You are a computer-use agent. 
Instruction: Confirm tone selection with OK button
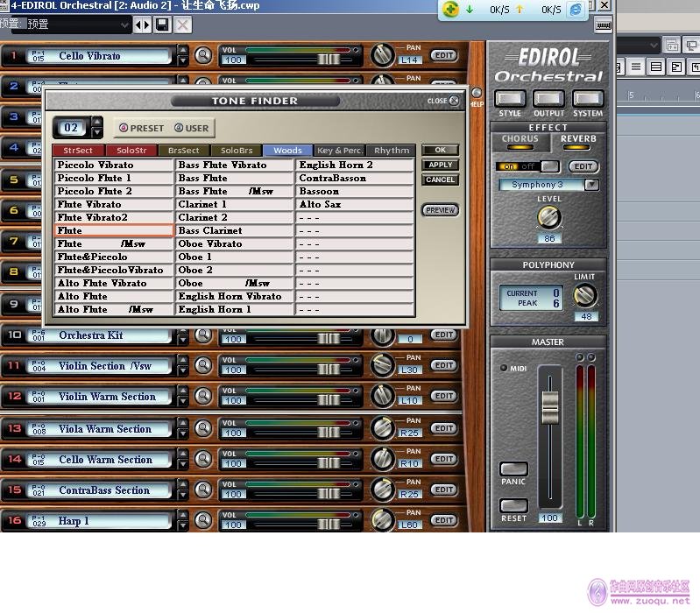tap(440, 150)
